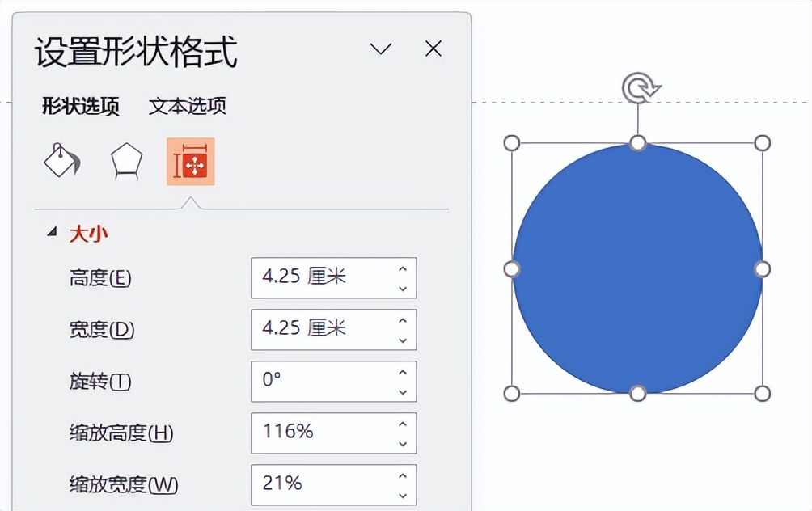Click the 缩放高度 116% input field
The height and width of the screenshot is (511, 812).
tap(333, 433)
